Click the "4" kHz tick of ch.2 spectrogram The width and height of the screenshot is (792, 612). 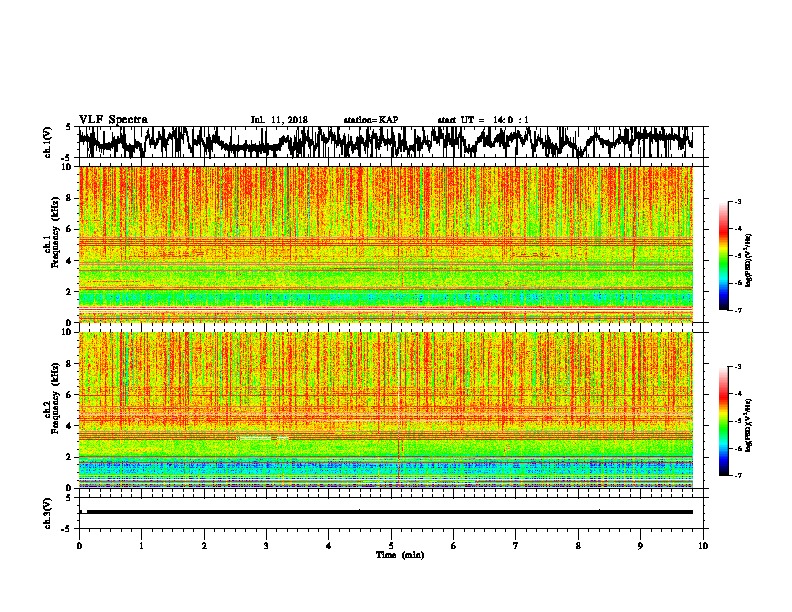coord(71,426)
